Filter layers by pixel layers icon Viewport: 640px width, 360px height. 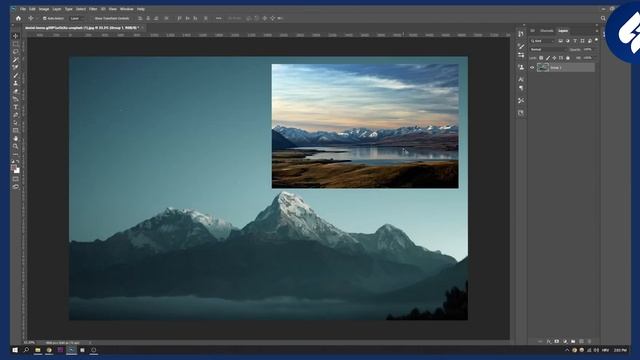pos(560,41)
